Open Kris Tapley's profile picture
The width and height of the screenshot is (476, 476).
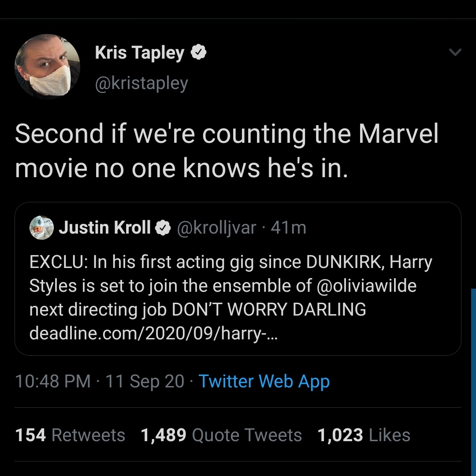[48, 66]
